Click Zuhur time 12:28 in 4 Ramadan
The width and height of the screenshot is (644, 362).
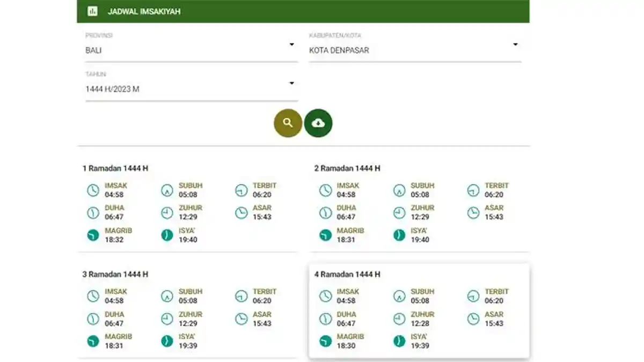point(420,323)
